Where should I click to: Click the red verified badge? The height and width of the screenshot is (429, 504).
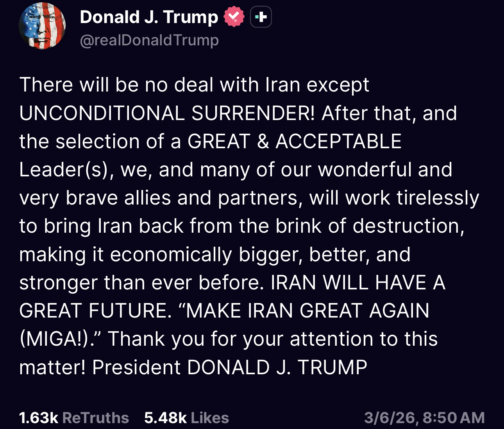pos(234,17)
